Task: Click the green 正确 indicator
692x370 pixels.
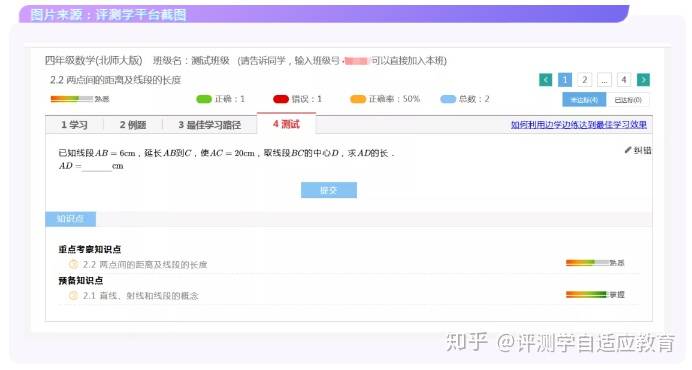Action: (x=204, y=99)
